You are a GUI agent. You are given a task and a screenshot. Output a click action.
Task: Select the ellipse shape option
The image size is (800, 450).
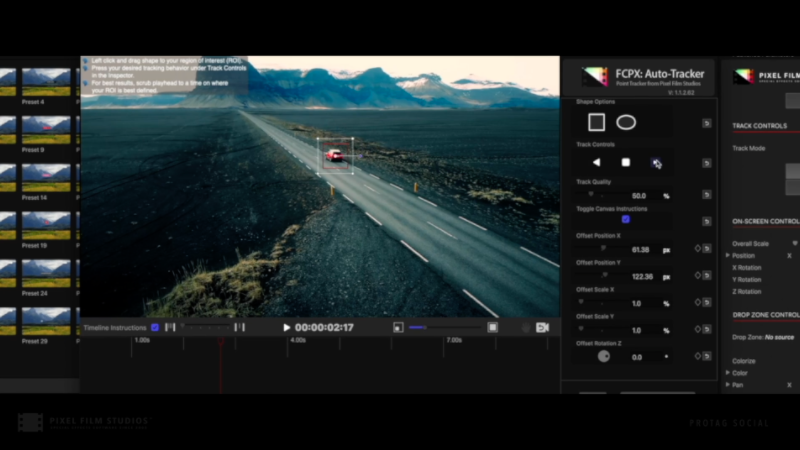[626, 122]
